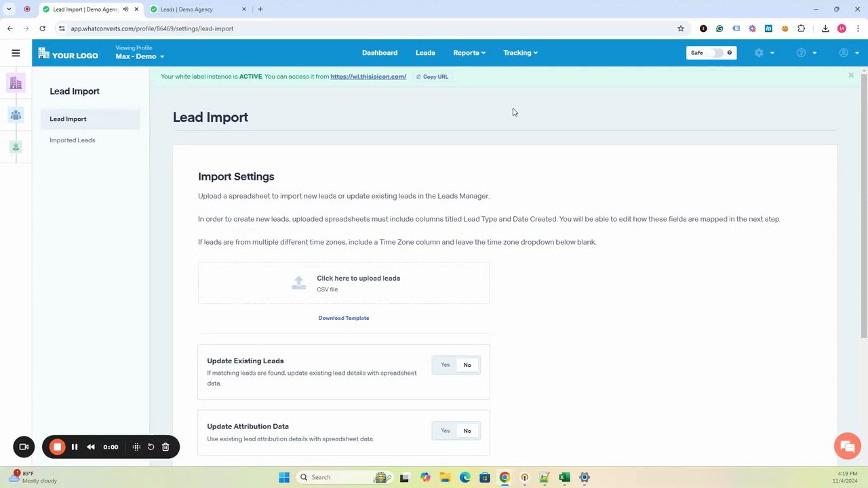The height and width of the screenshot is (488, 868).
Task: Open a new browser tab
Action: (x=260, y=9)
